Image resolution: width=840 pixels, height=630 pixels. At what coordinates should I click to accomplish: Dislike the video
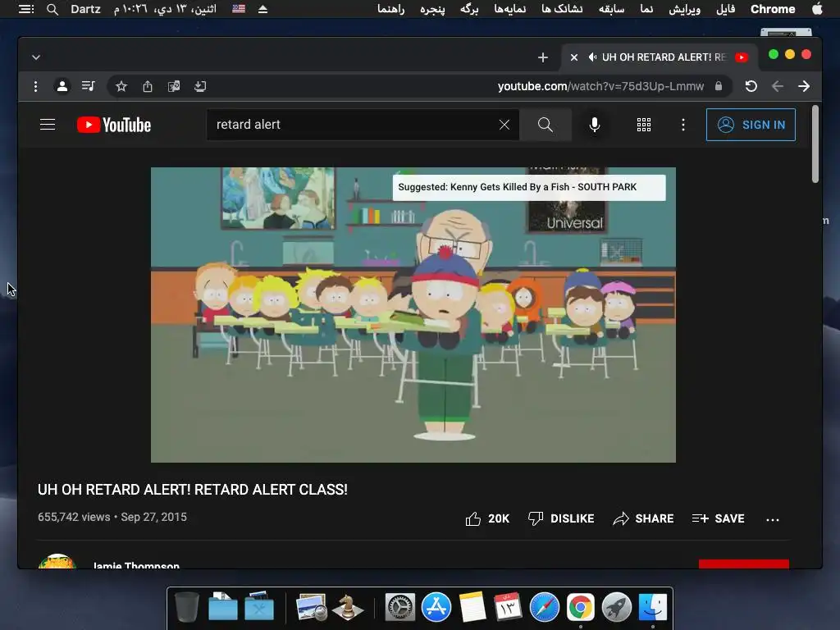[561, 518]
